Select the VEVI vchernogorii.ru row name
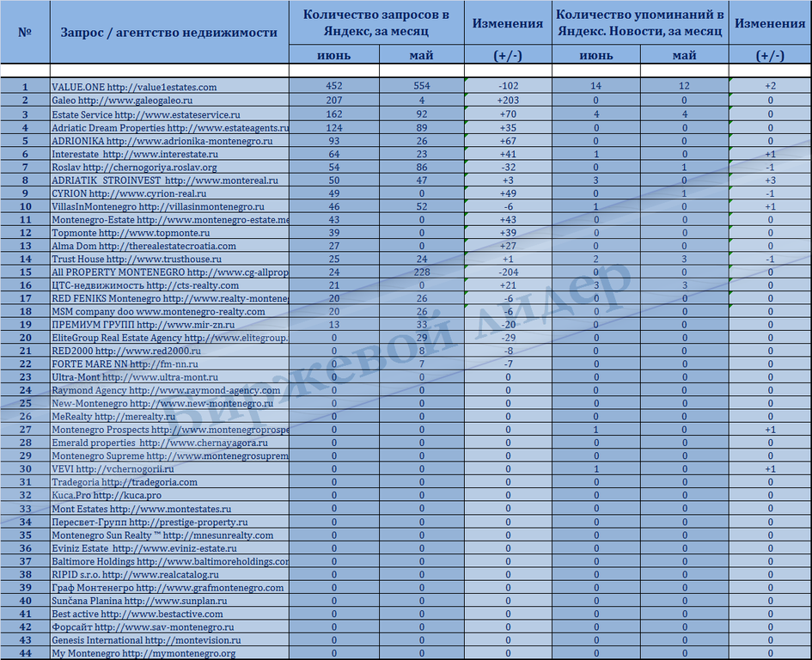Image resolution: width=812 pixels, height=660 pixels. (x=170, y=469)
